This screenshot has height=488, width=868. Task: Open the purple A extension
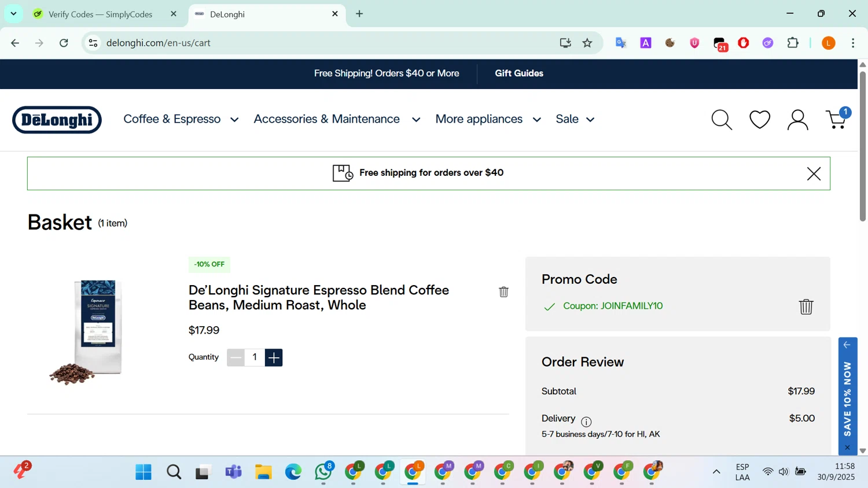[x=646, y=43]
